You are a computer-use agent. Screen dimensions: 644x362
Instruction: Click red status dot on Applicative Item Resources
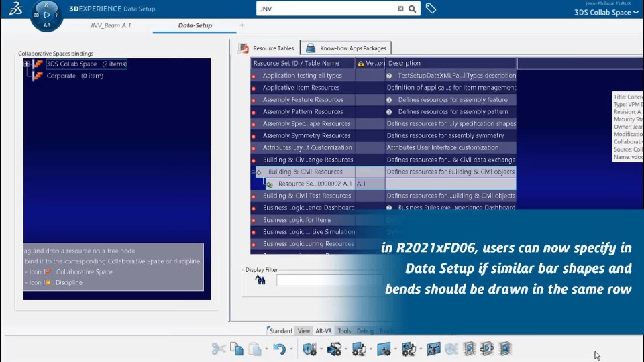pyautogui.click(x=254, y=88)
